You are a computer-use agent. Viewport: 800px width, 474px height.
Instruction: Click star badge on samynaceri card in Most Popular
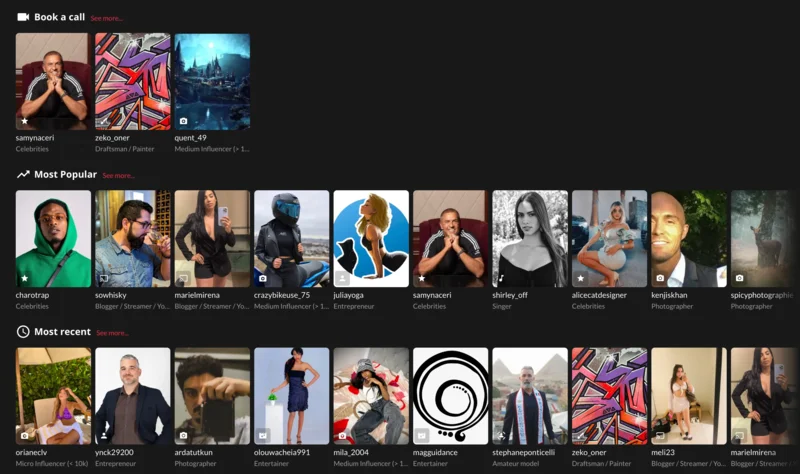[x=422, y=278]
